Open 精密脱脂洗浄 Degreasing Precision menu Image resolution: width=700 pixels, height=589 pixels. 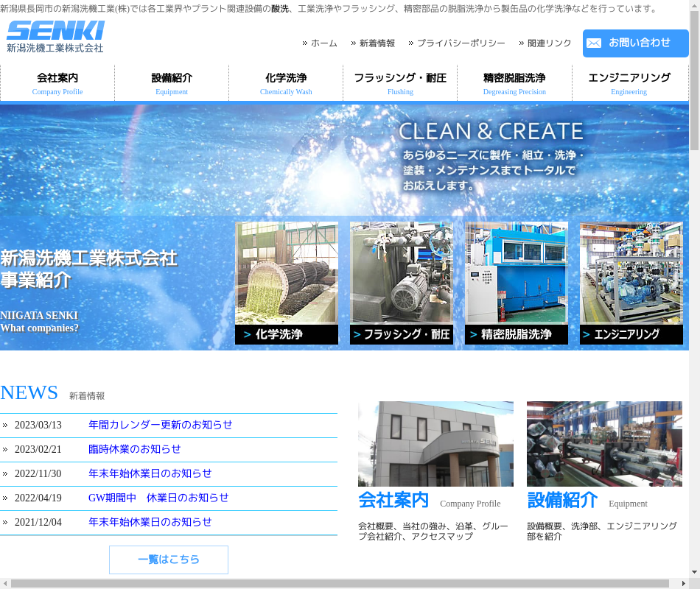(x=514, y=83)
